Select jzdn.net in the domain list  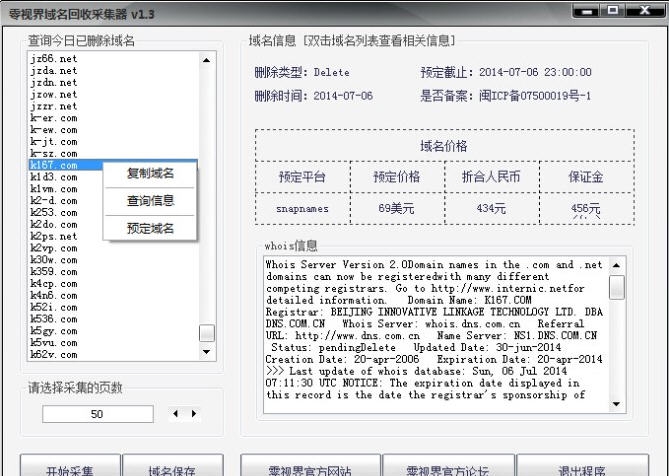(x=54, y=82)
